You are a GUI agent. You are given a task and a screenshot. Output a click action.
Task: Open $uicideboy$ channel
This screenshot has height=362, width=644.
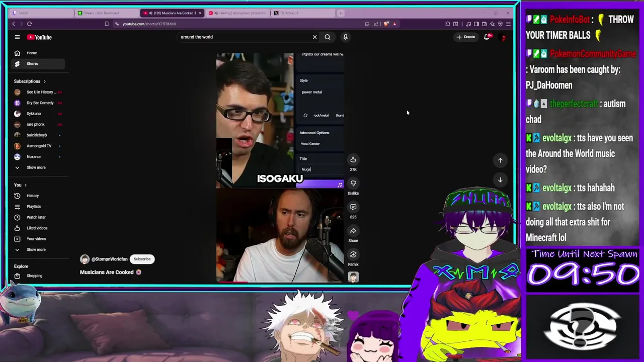coord(38,135)
